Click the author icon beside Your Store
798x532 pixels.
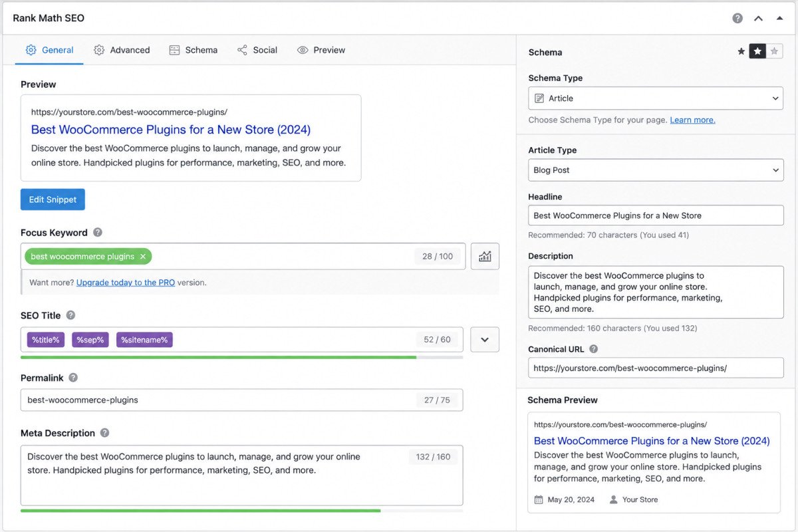(x=613, y=499)
